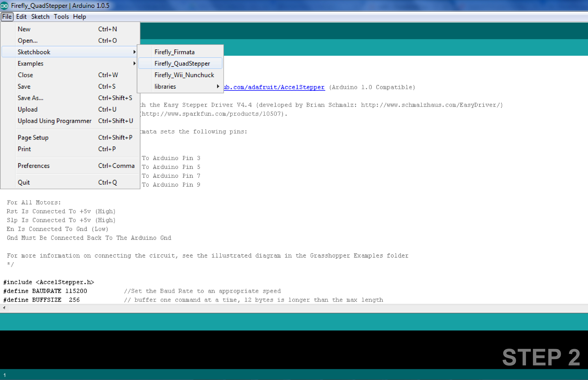Open Preferences from the File menu
This screenshot has height=380, width=588.
70,166
